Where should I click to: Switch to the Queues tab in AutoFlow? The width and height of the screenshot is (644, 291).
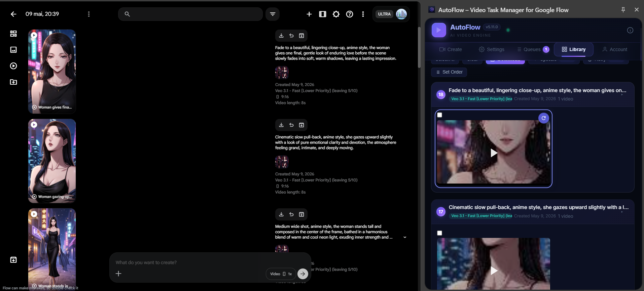[x=533, y=49]
